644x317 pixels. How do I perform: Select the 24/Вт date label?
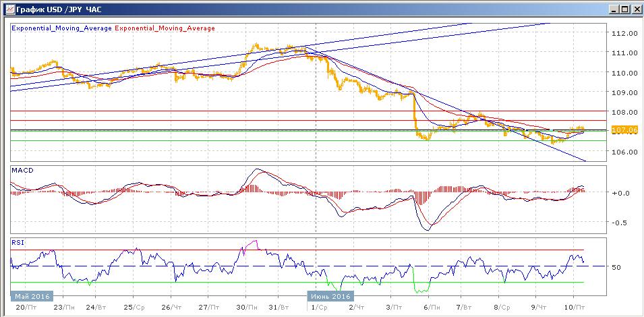click(95, 307)
